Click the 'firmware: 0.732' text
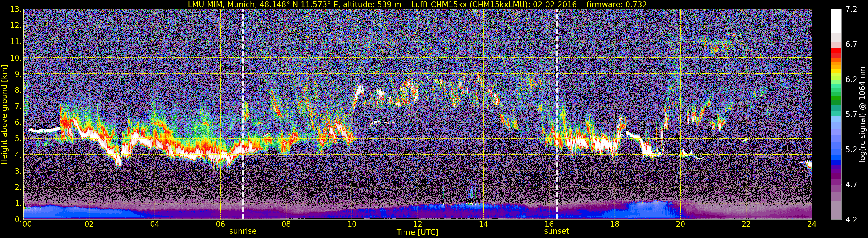Screen dimensions: 868x238 [x=617, y=4]
